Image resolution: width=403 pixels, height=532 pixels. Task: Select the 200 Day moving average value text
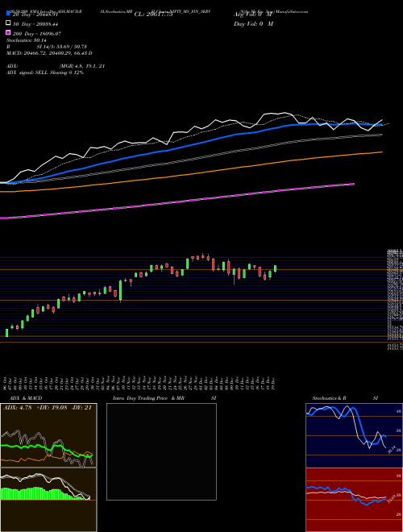(37, 34)
